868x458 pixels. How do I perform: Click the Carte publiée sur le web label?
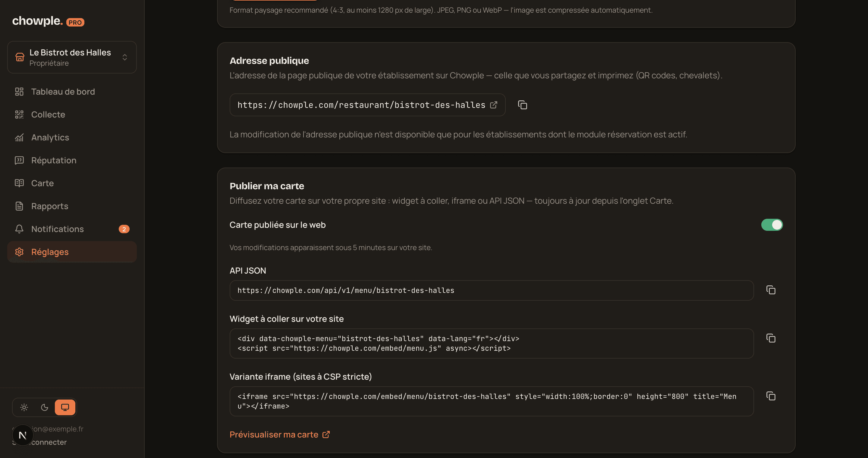[x=278, y=225]
